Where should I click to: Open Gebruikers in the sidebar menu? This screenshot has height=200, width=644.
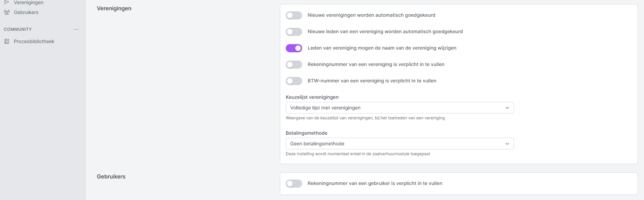[26, 12]
